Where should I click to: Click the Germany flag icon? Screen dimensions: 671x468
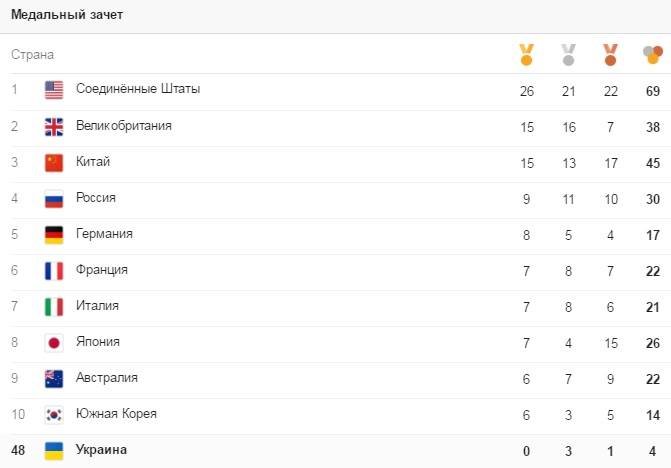pyautogui.click(x=54, y=234)
